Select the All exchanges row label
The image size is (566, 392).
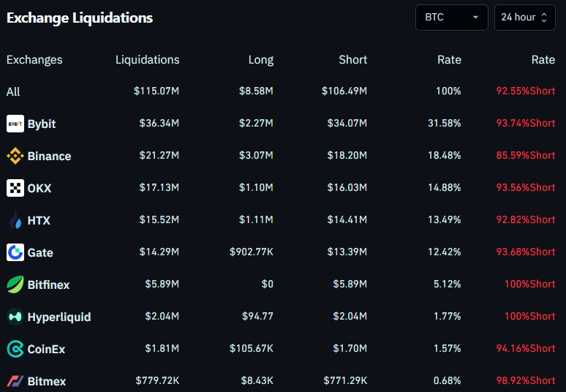pos(13,91)
